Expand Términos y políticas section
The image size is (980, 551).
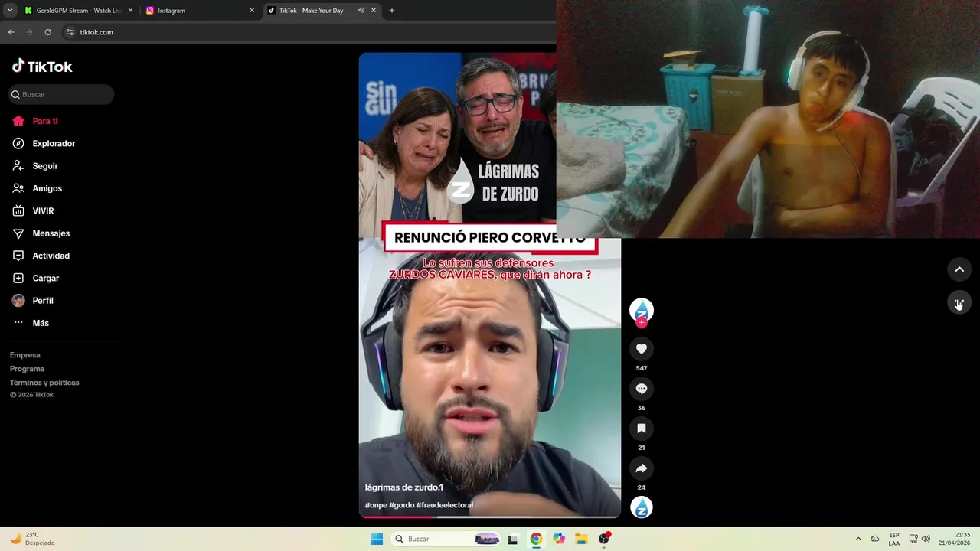(44, 383)
